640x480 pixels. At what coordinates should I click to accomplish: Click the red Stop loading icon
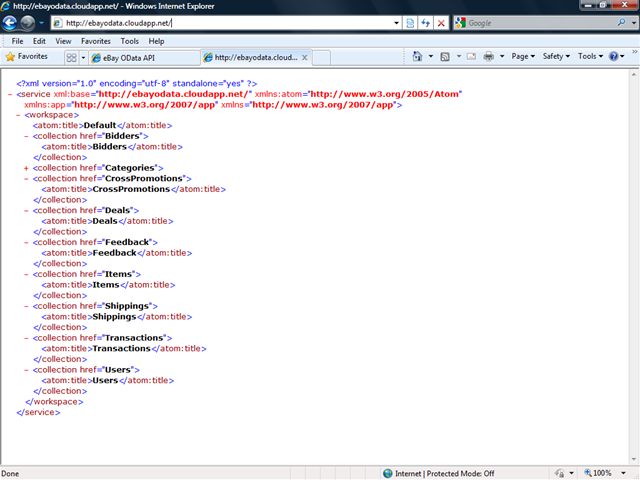441,23
